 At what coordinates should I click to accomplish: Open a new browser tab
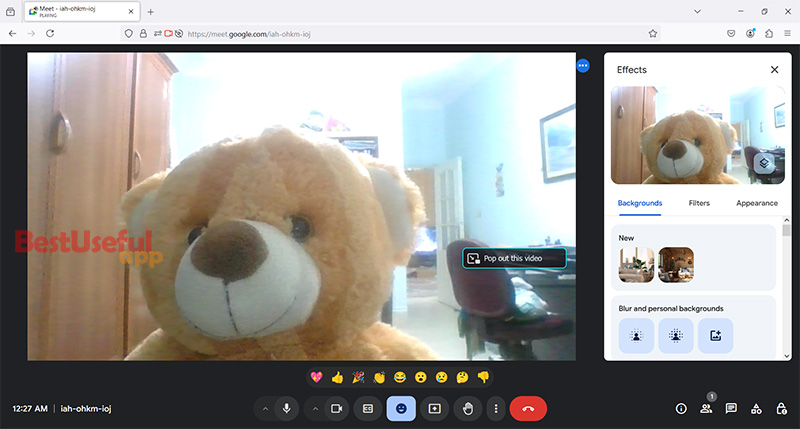coord(151,12)
